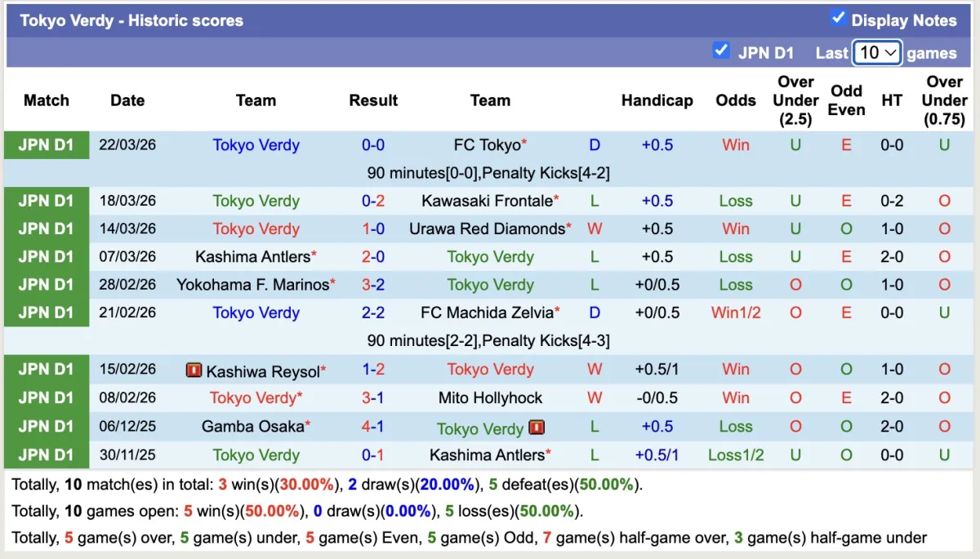The image size is (980, 559).
Task: Open Gamba Osaka team link
Action: coord(253,427)
